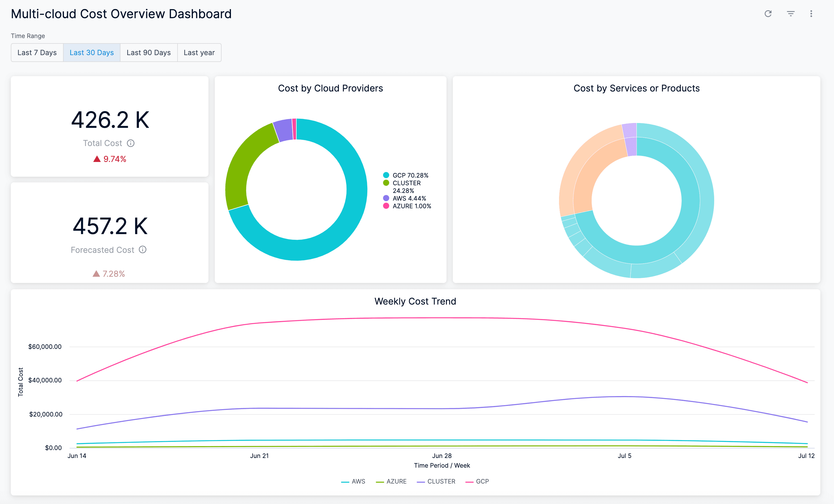Toggle the AZURE series in trend legend
Image resolution: width=834 pixels, height=504 pixels.
(391, 481)
